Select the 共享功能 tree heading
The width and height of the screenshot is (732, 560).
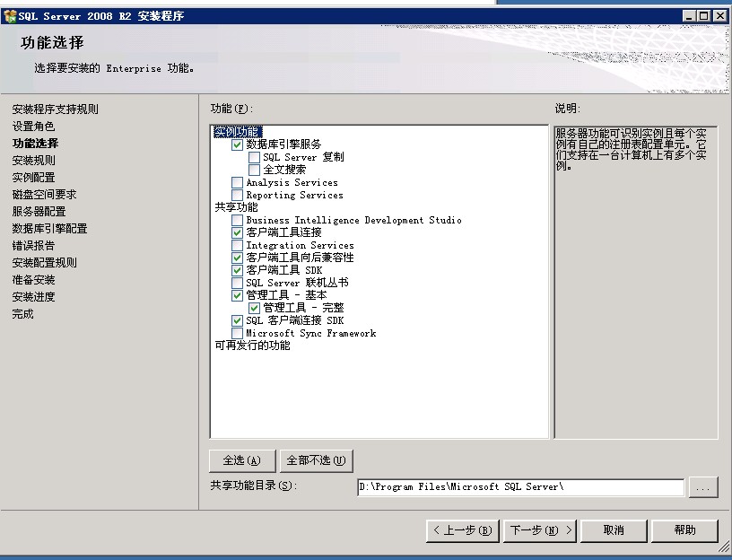click(x=236, y=207)
